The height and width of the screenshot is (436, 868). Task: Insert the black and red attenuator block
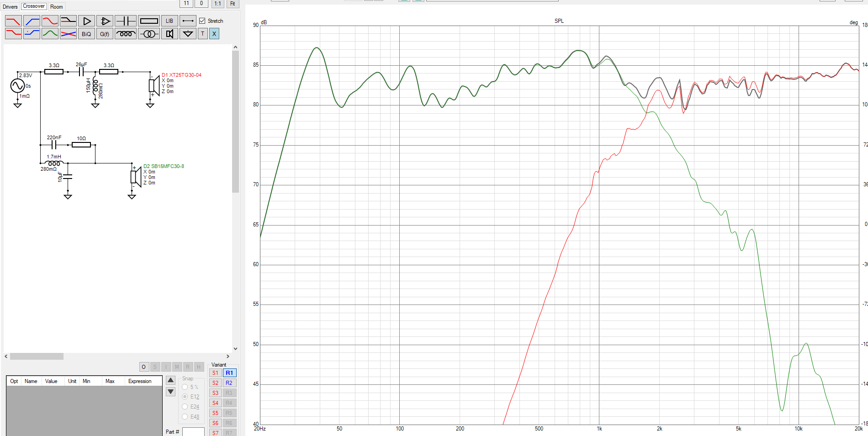[x=68, y=21]
